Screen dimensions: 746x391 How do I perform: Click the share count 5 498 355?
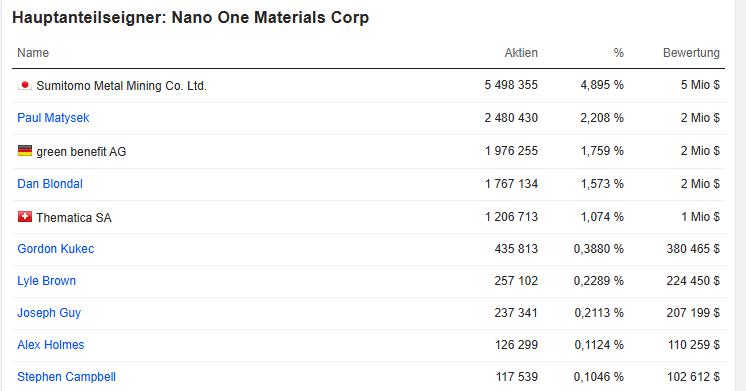pyautogui.click(x=511, y=85)
